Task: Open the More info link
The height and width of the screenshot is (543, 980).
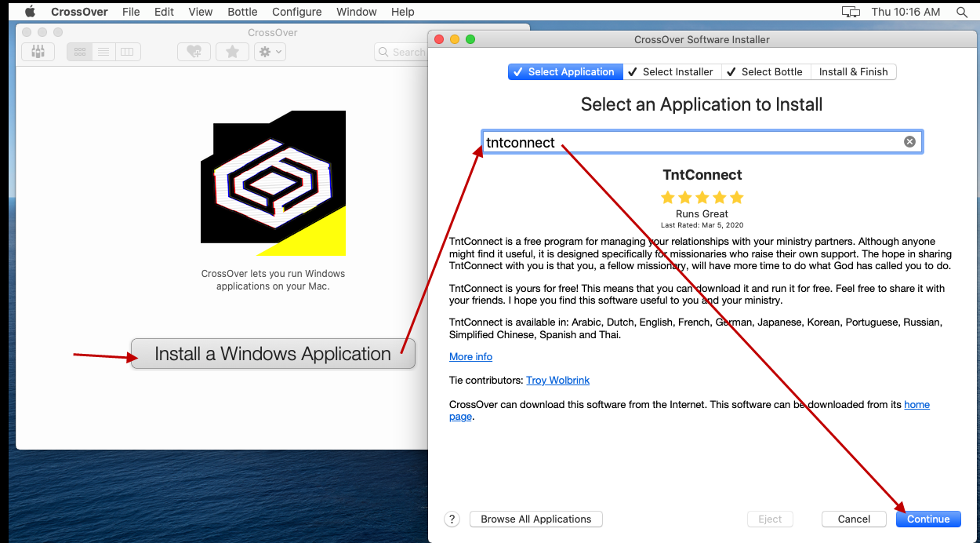Action: (470, 356)
